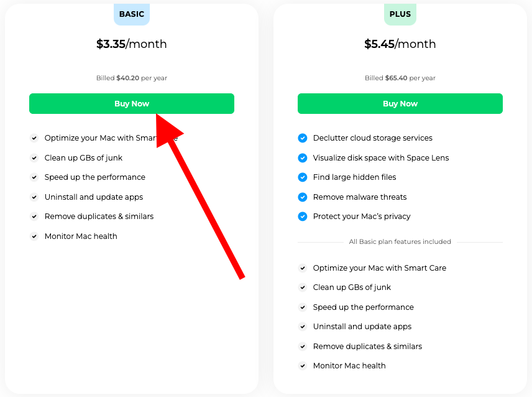Tap blue checkmark next to Find large hidden files

[303, 177]
